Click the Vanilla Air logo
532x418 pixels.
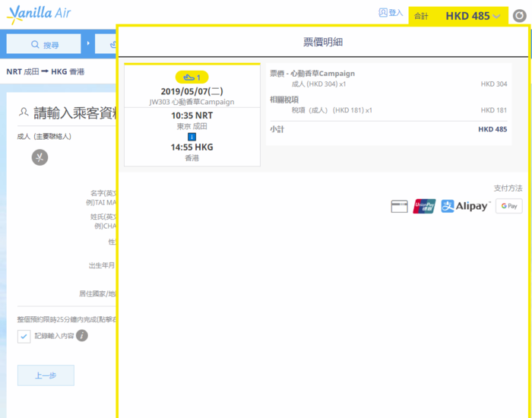[x=40, y=14]
